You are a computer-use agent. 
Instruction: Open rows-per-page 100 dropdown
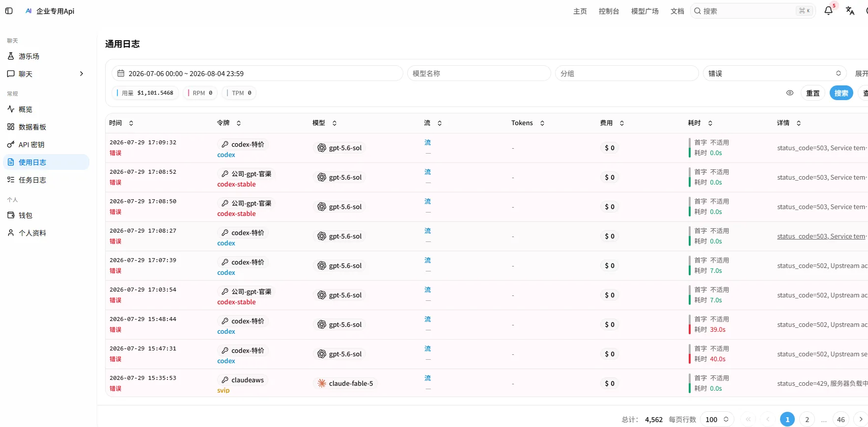(717, 420)
